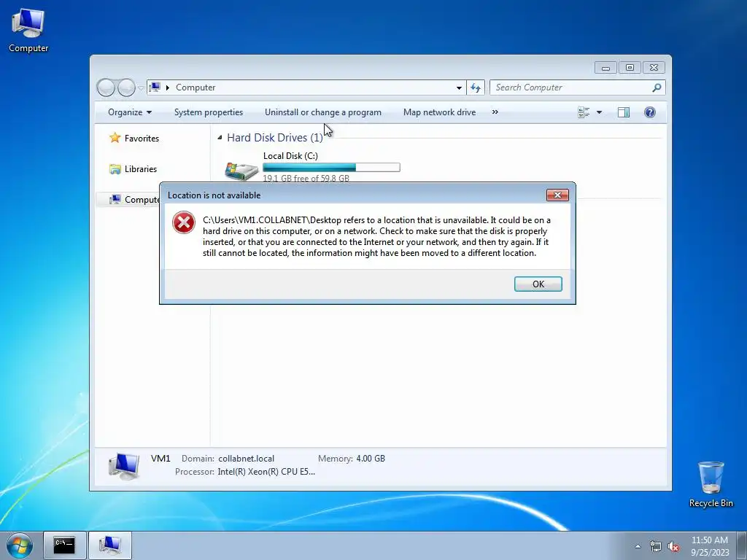This screenshot has height=560, width=747.
Task: Open the taskbar clock and date
Action: 709,546
